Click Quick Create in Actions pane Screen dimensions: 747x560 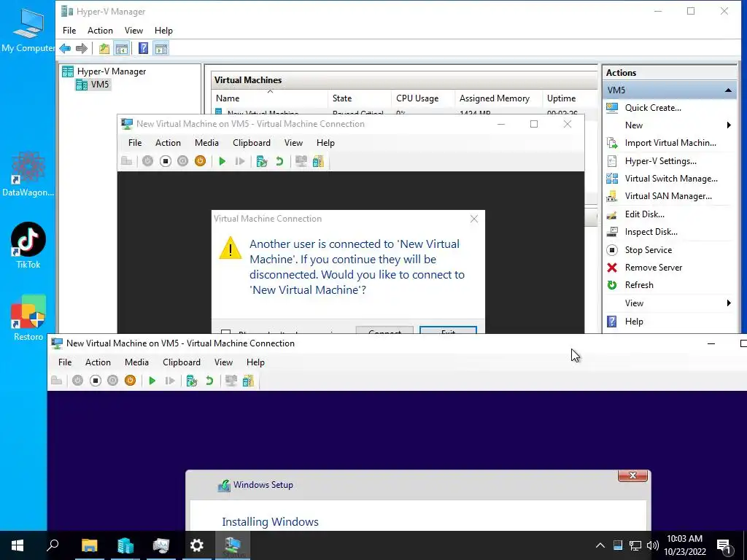coord(653,108)
